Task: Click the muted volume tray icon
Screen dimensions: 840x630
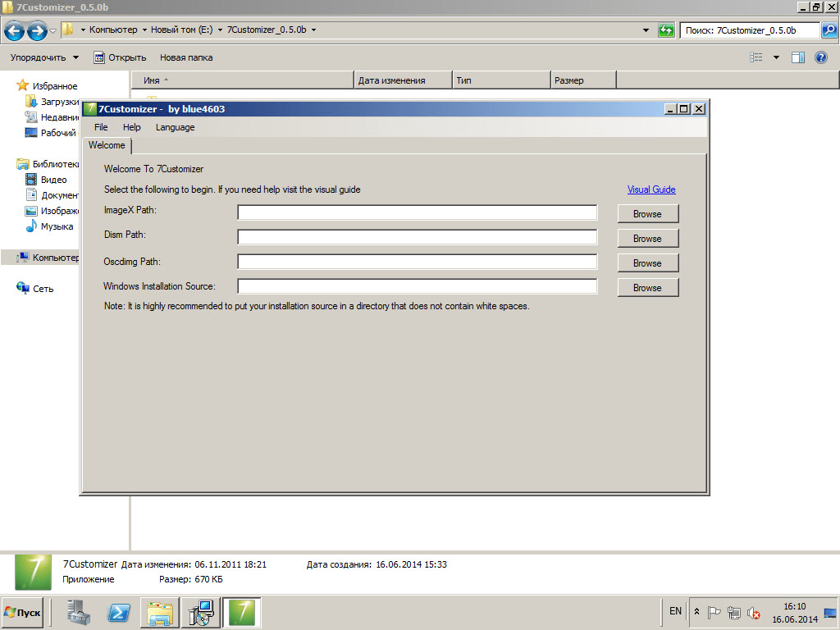Action: (754, 612)
